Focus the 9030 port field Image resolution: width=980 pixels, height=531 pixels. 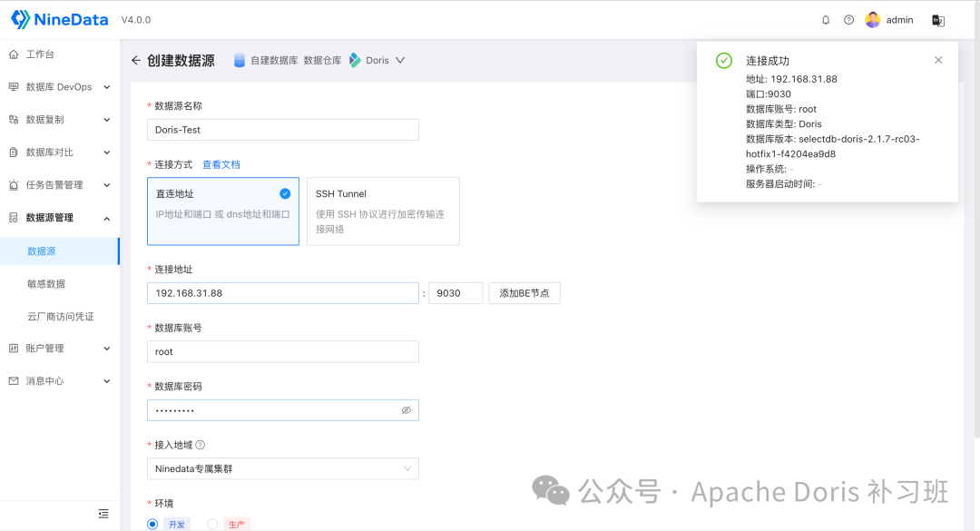pos(456,292)
